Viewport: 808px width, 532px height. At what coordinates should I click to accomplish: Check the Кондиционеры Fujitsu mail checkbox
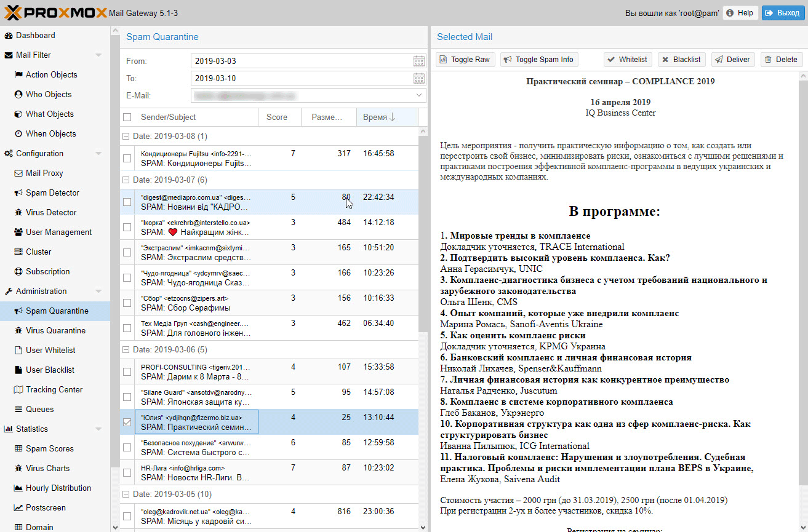coord(127,158)
